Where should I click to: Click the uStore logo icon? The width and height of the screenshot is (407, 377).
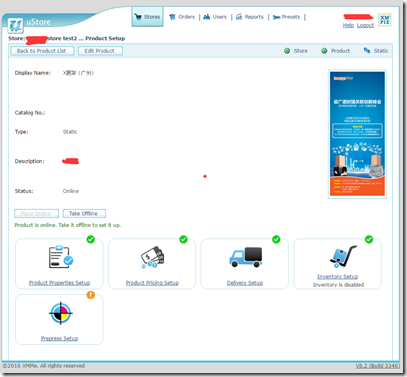click(x=15, y=26)
